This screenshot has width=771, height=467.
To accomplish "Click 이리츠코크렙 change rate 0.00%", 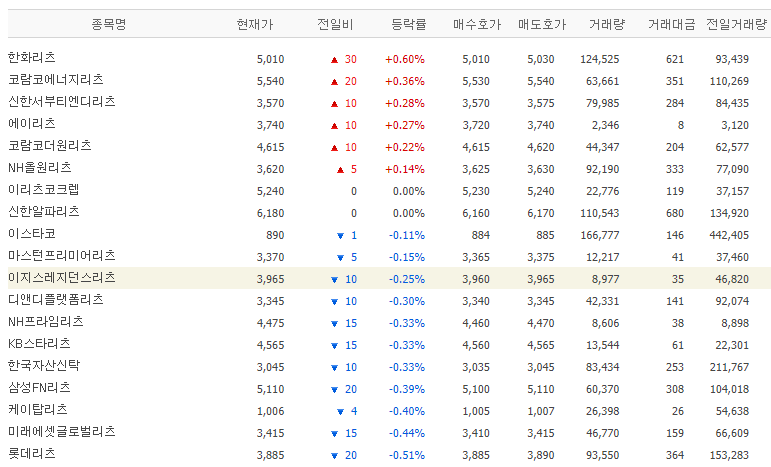I will [409, 191].
